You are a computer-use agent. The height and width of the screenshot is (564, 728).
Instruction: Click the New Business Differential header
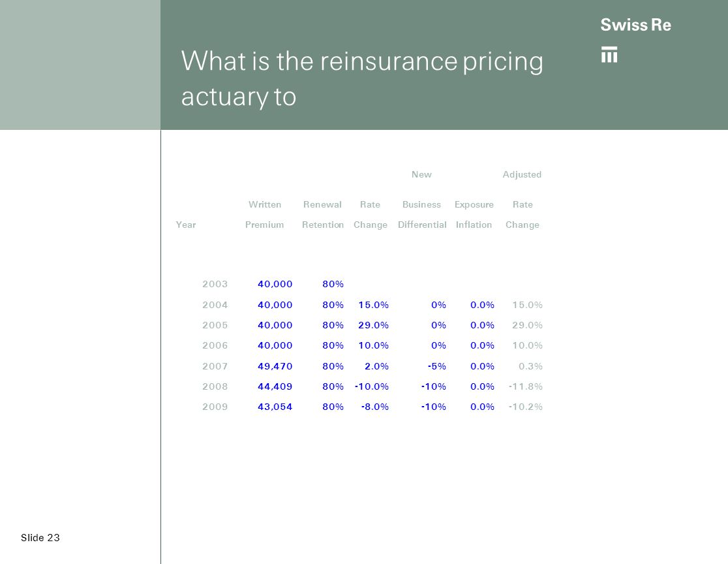(422, 200)
